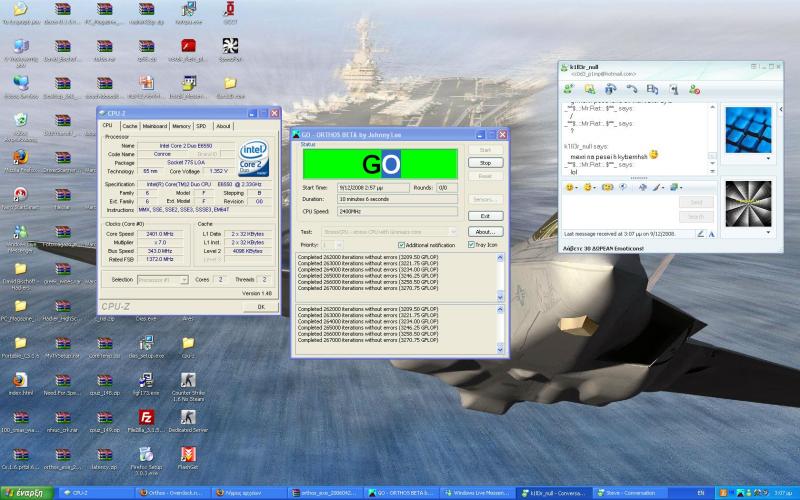Open the games icon in Messenger toolbar
800x500 pixels.
(x=673, y=89)
